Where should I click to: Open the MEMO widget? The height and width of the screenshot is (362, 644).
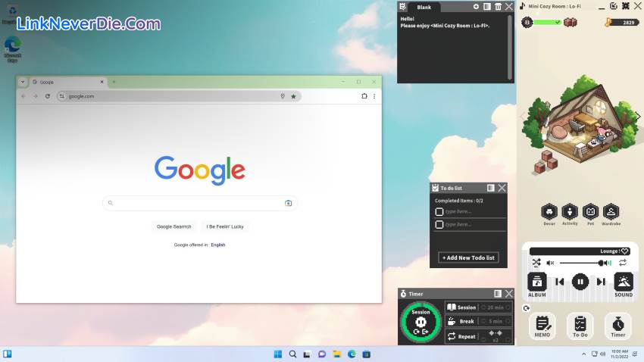point(542,325)
